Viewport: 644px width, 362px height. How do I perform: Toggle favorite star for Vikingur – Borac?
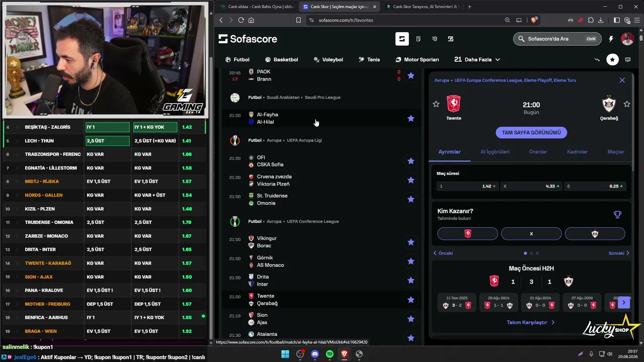pyautogui.click(x=411, y=242)
